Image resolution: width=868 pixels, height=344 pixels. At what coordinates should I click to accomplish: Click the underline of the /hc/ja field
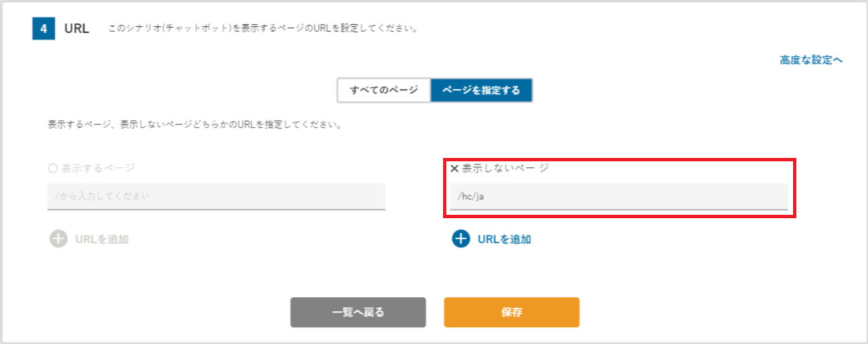click(618, 209)
